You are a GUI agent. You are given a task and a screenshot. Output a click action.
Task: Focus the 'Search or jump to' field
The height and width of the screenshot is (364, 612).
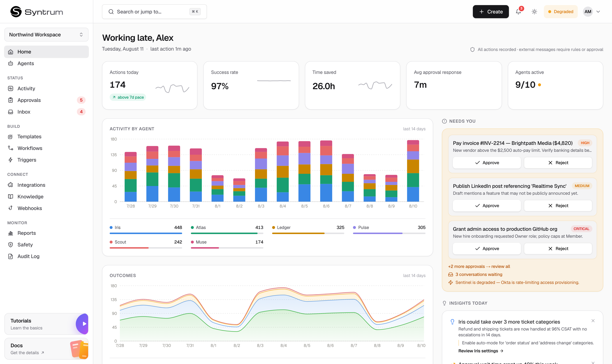click(154, 11)
